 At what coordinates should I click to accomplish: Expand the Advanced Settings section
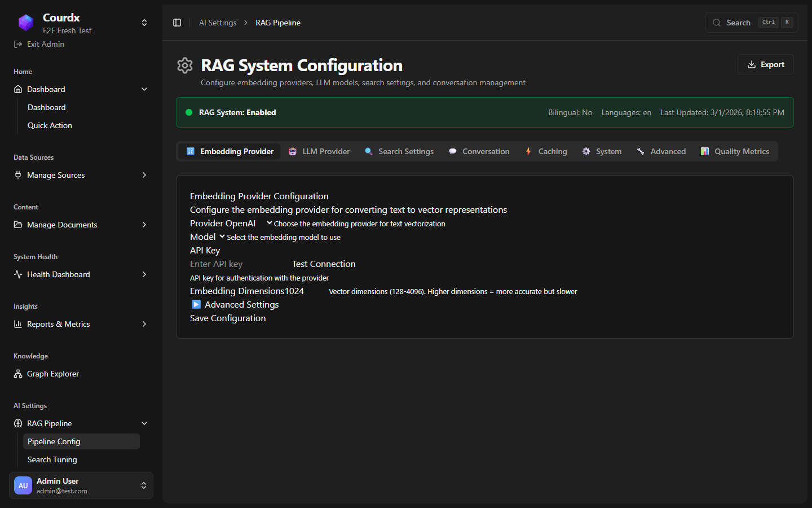[235, 305]
